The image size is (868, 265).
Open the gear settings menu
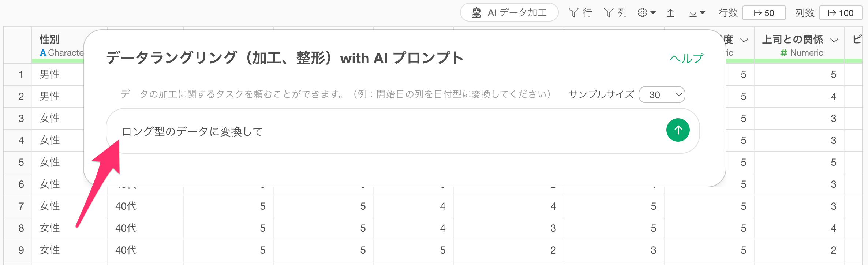[646, 13]
